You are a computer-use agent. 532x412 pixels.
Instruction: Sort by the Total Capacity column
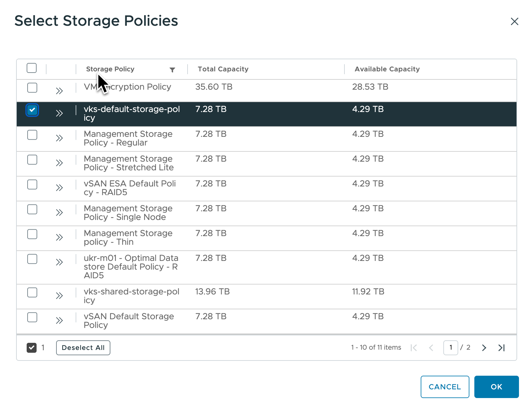(x=223, y=69)
